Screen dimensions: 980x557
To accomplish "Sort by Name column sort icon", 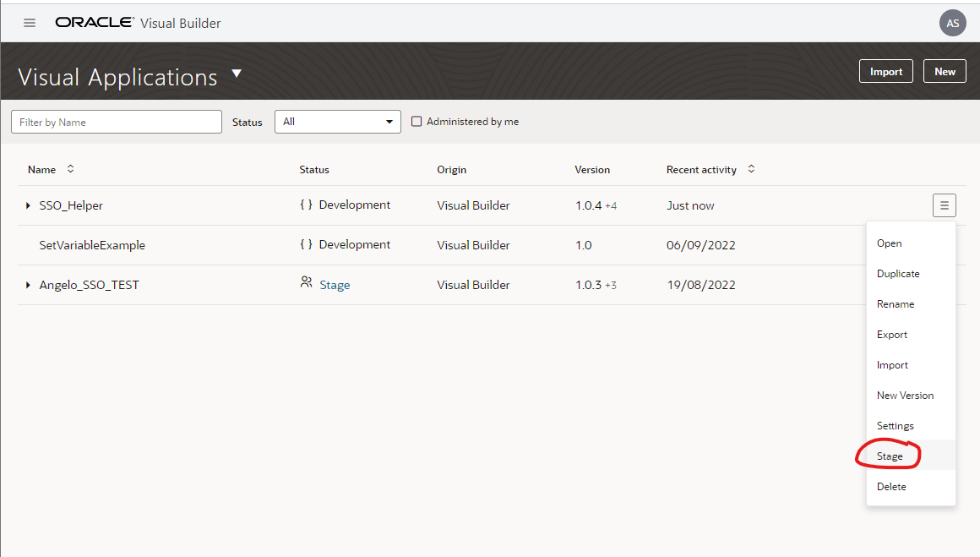I will pos(71,169).
